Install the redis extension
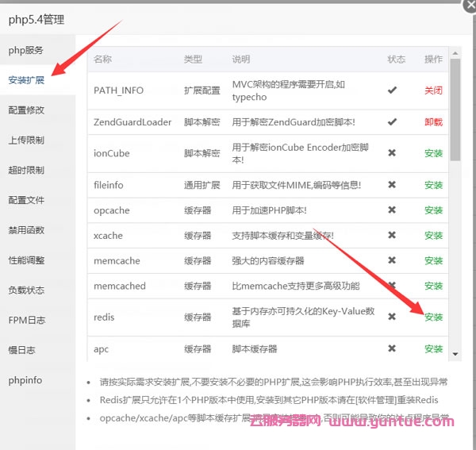 (433, 317)
